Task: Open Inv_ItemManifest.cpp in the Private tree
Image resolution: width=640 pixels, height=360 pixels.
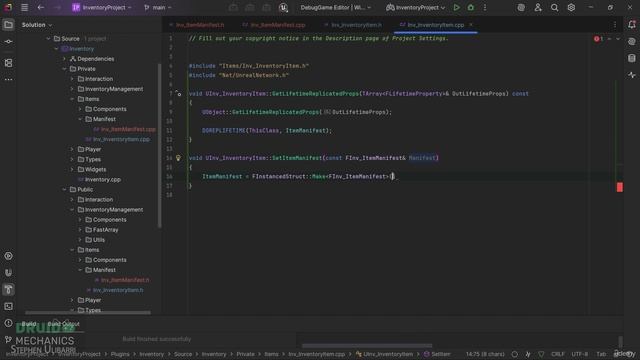Action: (x=128, y=129)
